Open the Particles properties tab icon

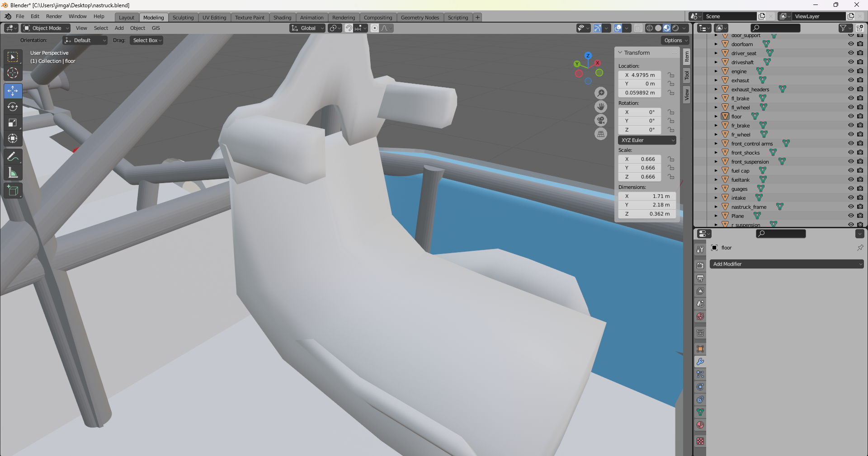pos(700,374)
